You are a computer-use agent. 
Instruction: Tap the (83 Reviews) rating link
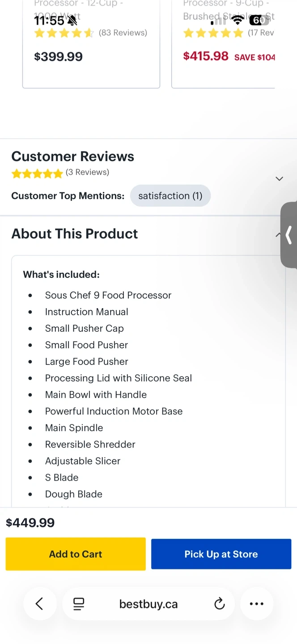coord(123,33)
